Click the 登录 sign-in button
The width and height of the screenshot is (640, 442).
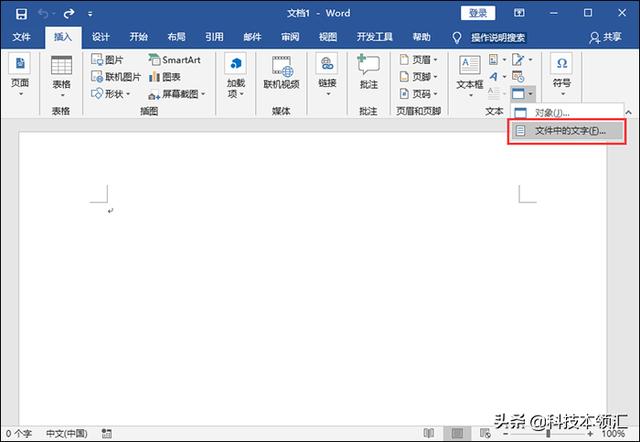[x=478, y=13]
